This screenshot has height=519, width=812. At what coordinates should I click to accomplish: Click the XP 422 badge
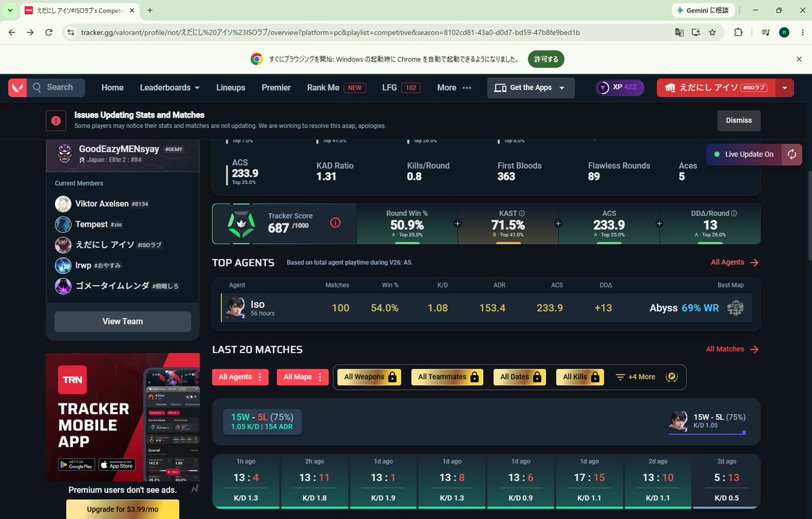(619, 88)
